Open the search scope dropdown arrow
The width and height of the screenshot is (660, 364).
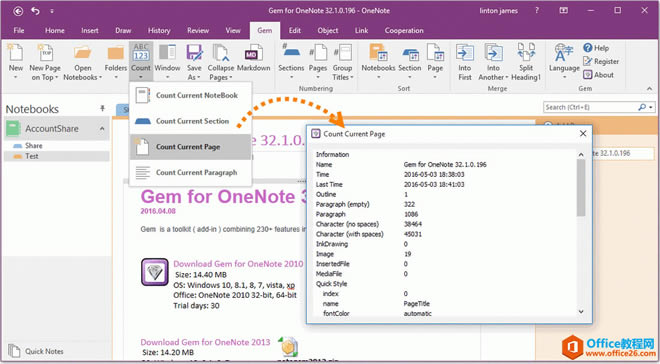point(651,107)
